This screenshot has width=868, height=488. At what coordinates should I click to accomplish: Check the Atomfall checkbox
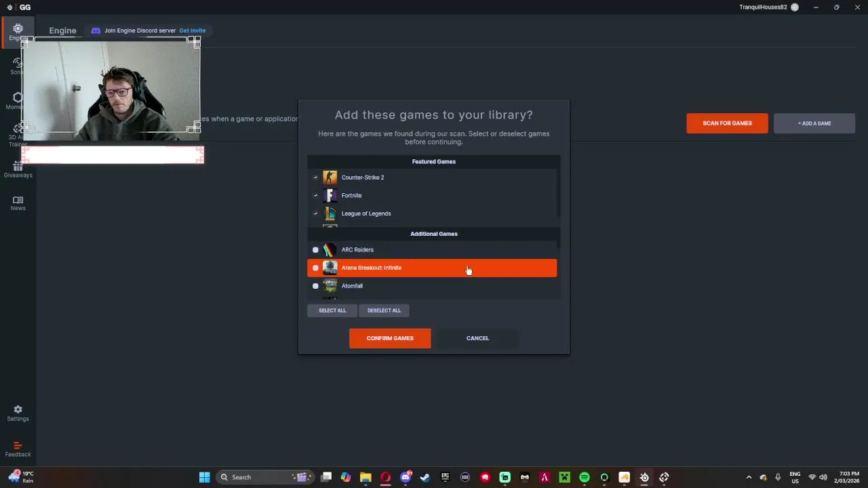click(315, 286)
